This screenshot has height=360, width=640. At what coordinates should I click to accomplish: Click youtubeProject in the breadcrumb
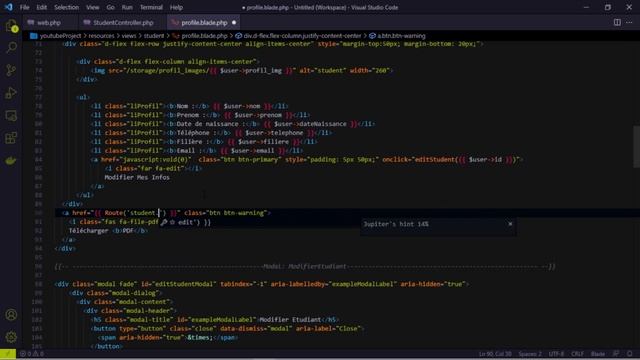pos(60,36)
